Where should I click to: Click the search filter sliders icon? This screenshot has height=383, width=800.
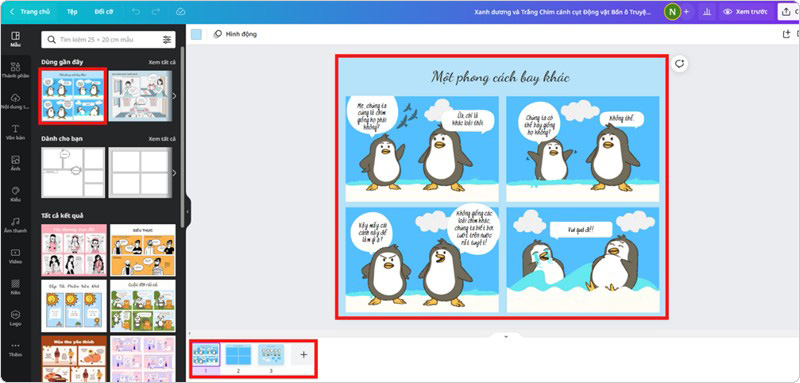coord(167,39)
